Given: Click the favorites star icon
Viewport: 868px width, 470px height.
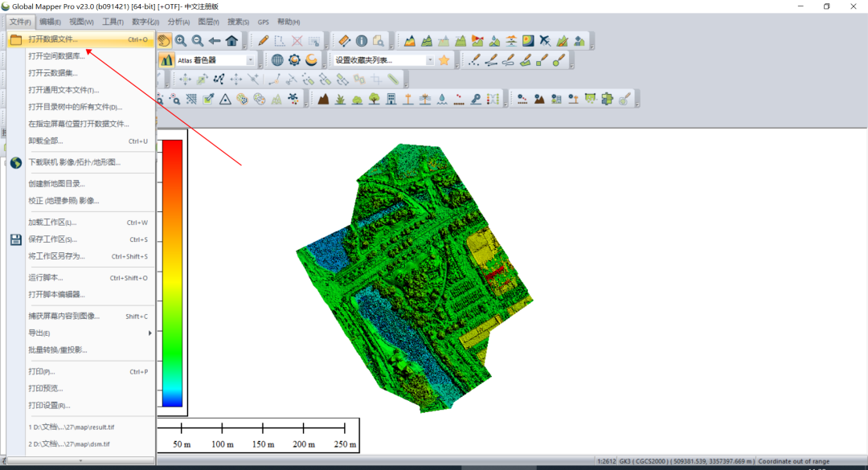Looking at the screenshot, I should point(444,59).
